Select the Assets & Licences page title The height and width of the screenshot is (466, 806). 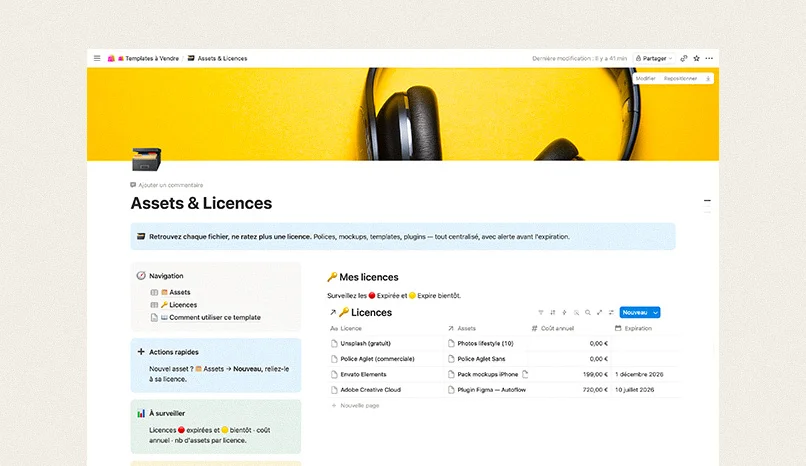pos(201,203)
